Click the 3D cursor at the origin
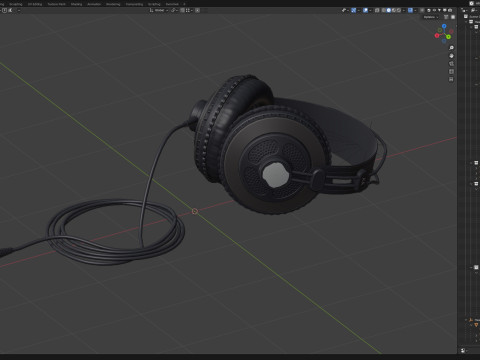This screenshot has width=480, height=360. 195,211
